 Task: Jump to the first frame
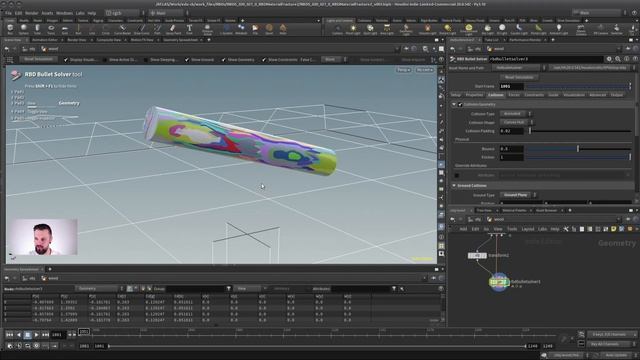pos(9,335)
